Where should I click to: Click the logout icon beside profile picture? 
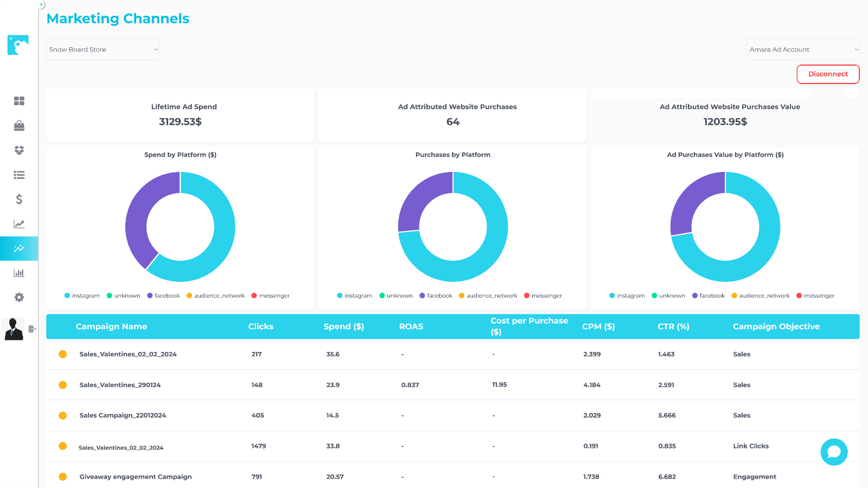click(32, 329)
